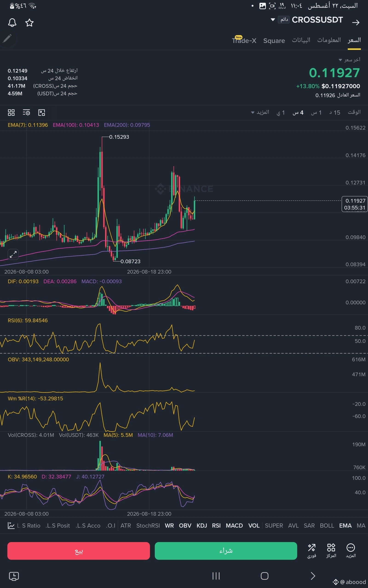
Task: Open the four-squares chart layout icon
Action: coord(11,113)
